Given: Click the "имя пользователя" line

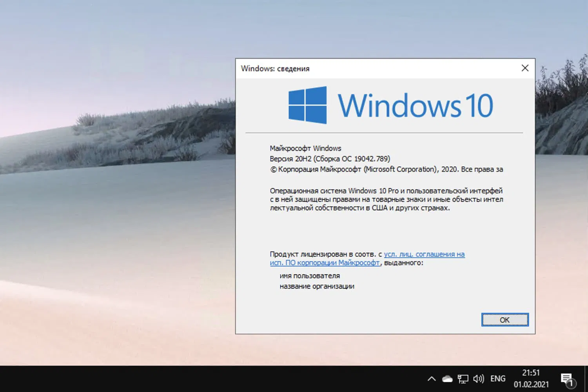Looking at the screenshot, I should (310, 276).
